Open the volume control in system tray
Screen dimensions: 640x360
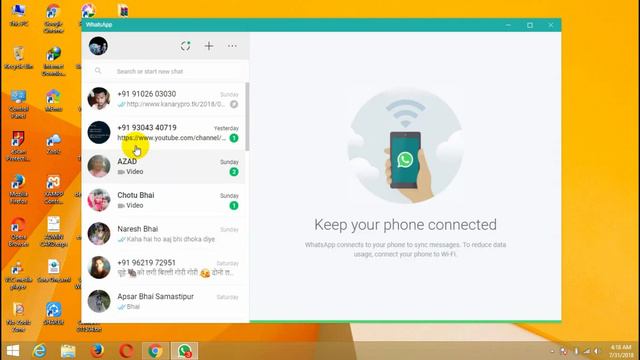pyautogui.click(x=597, y=351)
